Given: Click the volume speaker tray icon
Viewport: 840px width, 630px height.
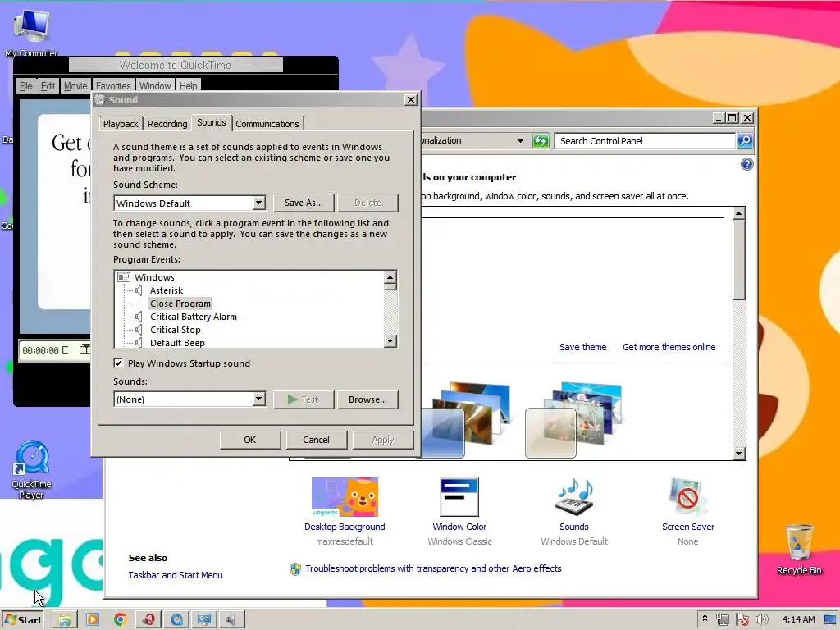Looking at the screenshot, I should tap(761, 619).
